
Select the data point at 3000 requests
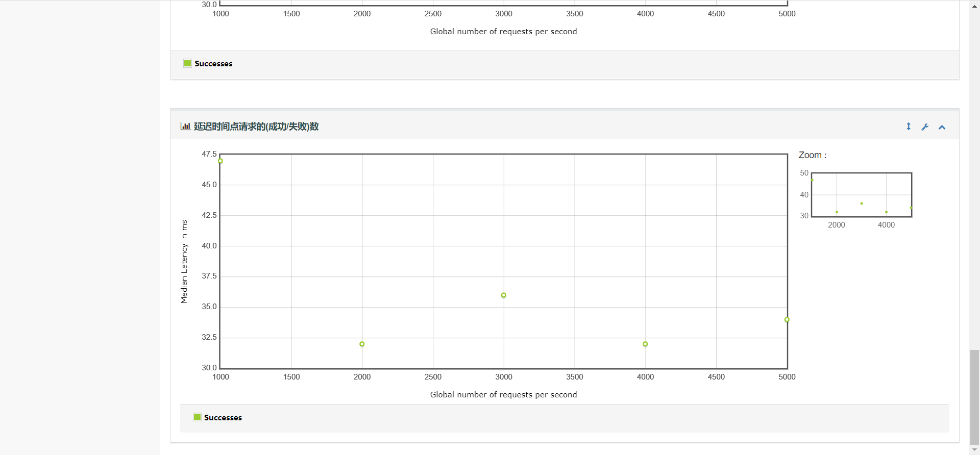(x=504, y=295)
